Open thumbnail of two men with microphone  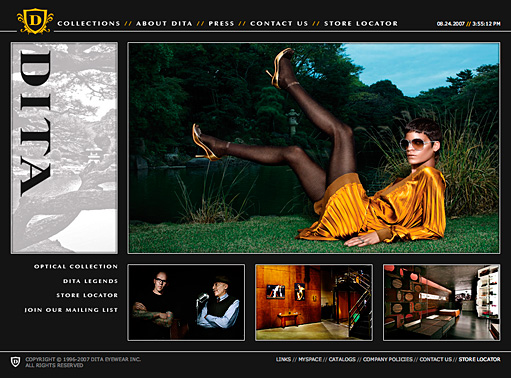pyautogui.click(x=186, y=303)
